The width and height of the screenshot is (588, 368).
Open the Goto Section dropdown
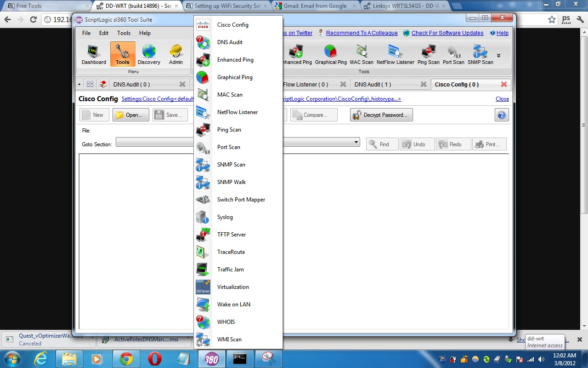point(357,143)
